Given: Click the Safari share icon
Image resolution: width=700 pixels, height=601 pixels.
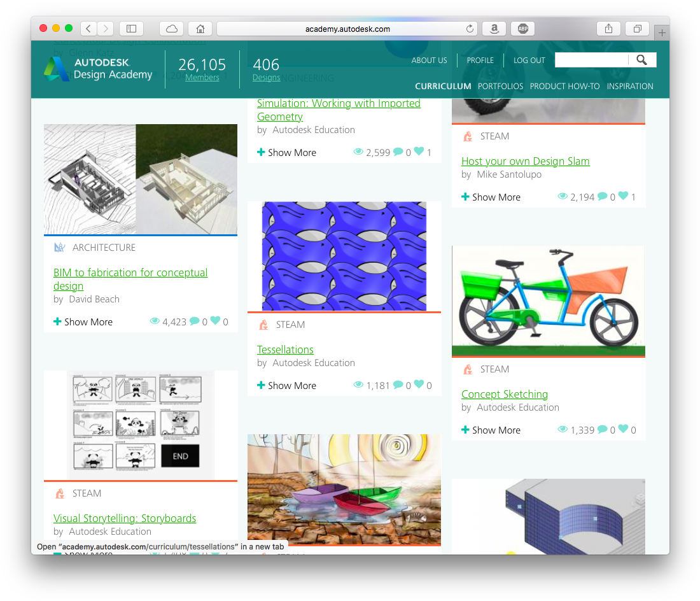Looking at the screenshot, I should tap(608, 28).
